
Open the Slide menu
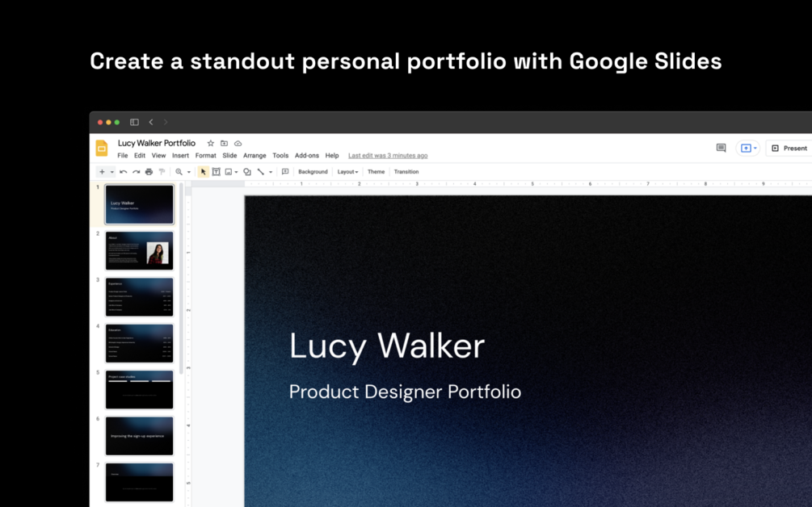pos(229,156)
